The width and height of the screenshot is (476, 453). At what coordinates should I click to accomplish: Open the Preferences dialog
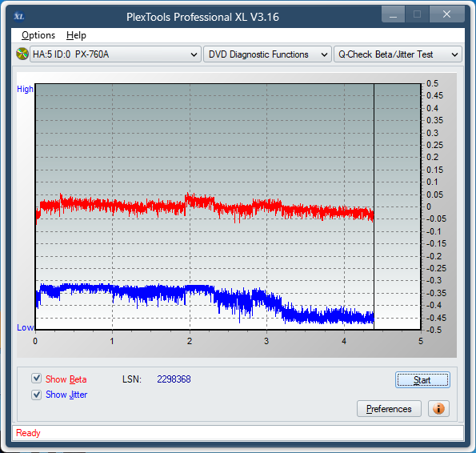(x=389, y=409)
